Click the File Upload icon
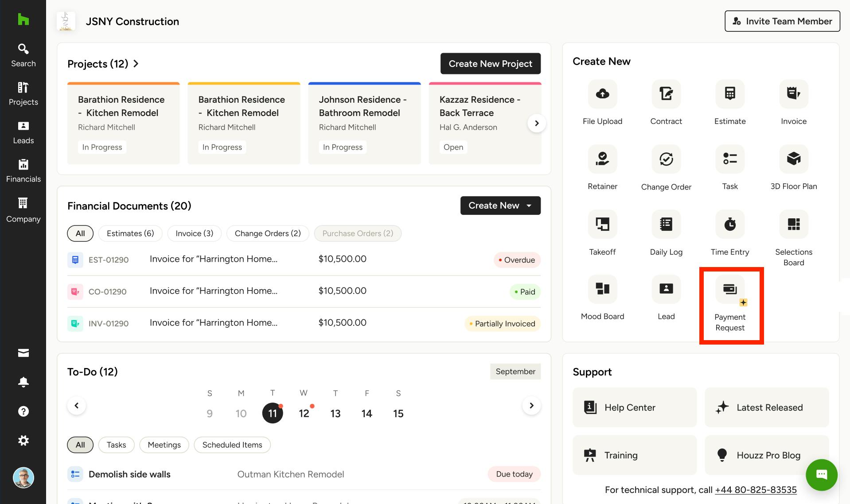 [x=602, y=94]
